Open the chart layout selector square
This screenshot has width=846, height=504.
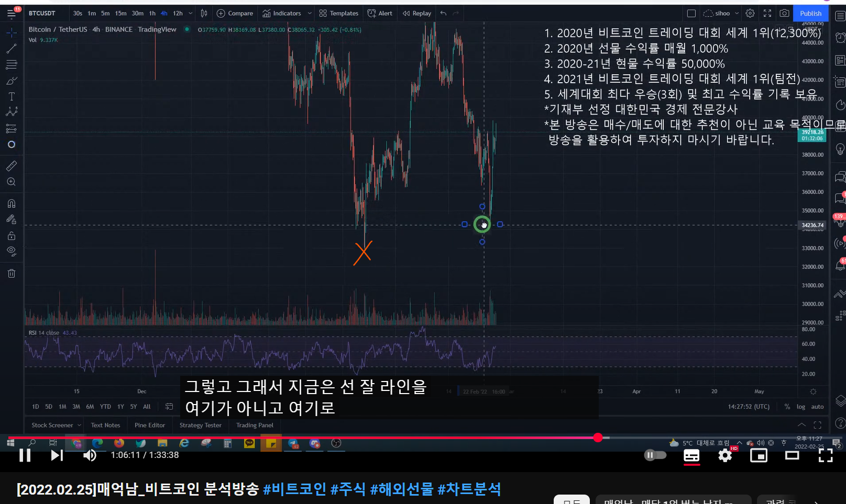(691, 14)
